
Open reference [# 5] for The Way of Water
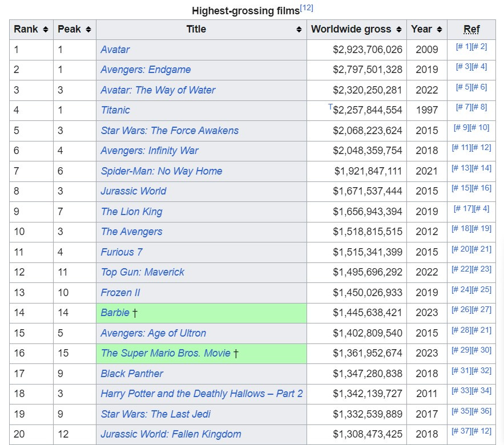click(x=463, y=87)
